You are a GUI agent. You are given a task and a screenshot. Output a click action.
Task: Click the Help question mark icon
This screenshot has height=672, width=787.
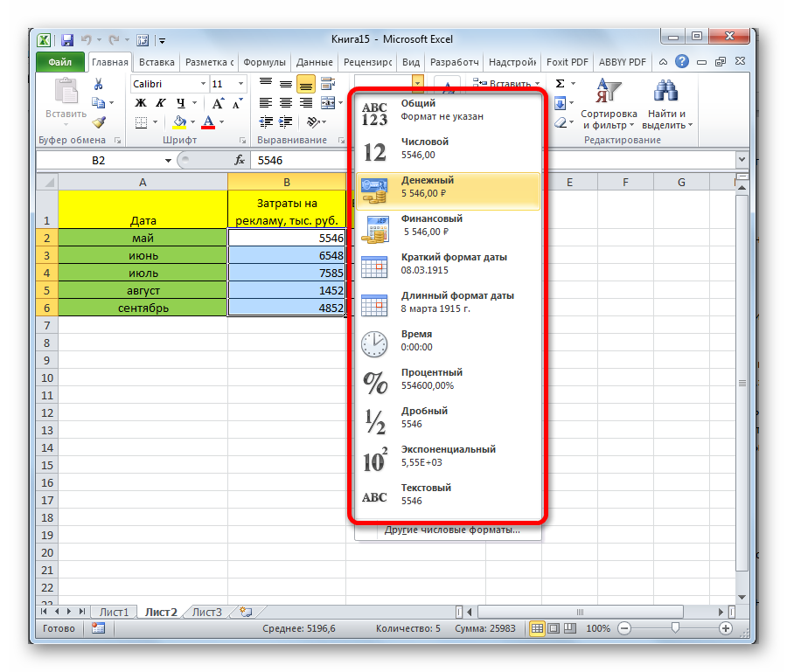682,62
